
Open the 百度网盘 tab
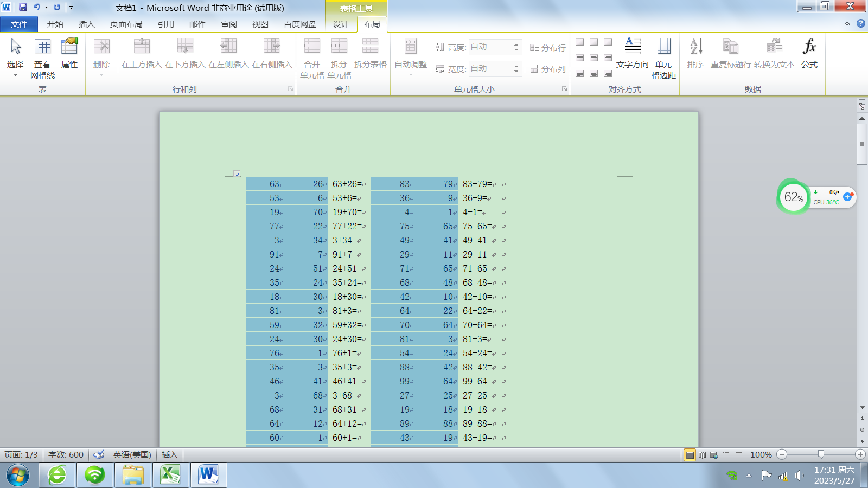click(300, 24)
